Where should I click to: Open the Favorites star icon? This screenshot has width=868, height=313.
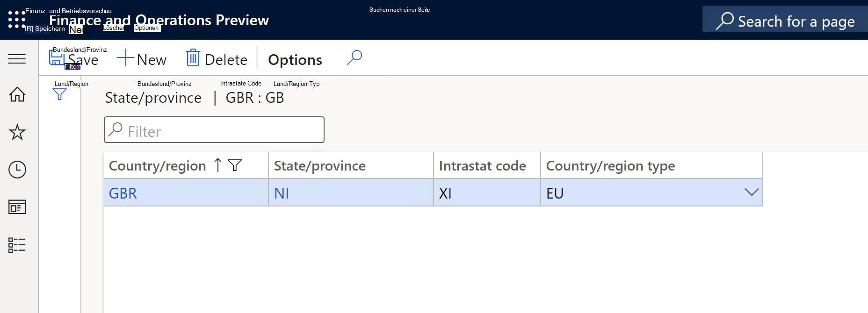point(17,132)
